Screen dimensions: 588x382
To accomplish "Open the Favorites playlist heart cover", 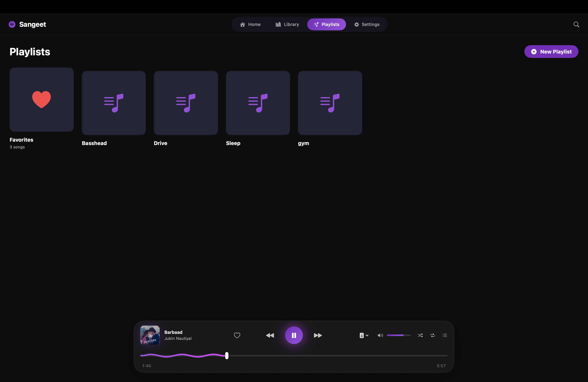I will coord(42,99).
